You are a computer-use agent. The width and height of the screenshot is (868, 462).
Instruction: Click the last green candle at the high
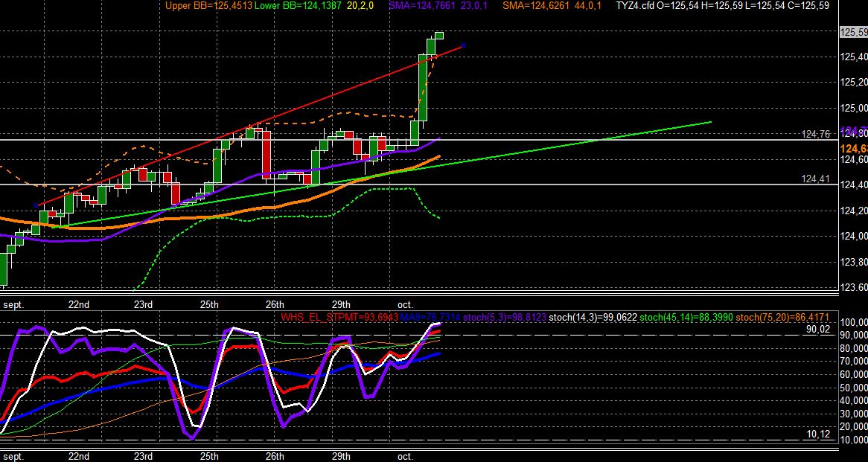click(x=439, y=36)
